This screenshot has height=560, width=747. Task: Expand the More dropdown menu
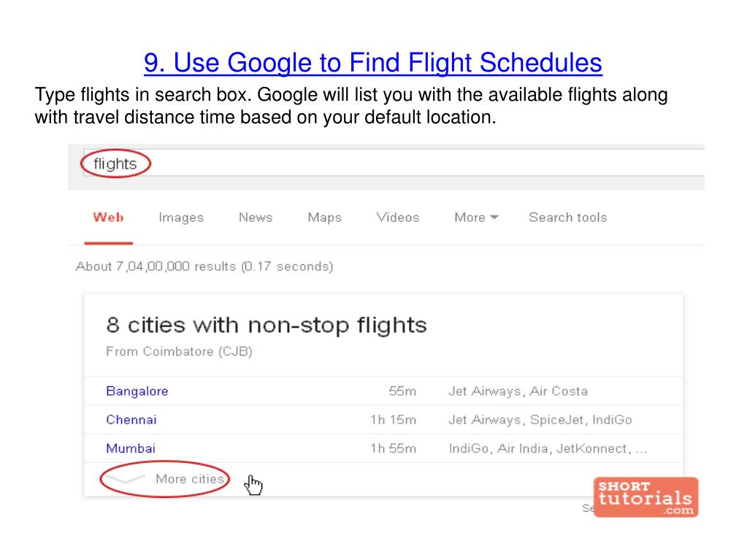click(476, 218)
